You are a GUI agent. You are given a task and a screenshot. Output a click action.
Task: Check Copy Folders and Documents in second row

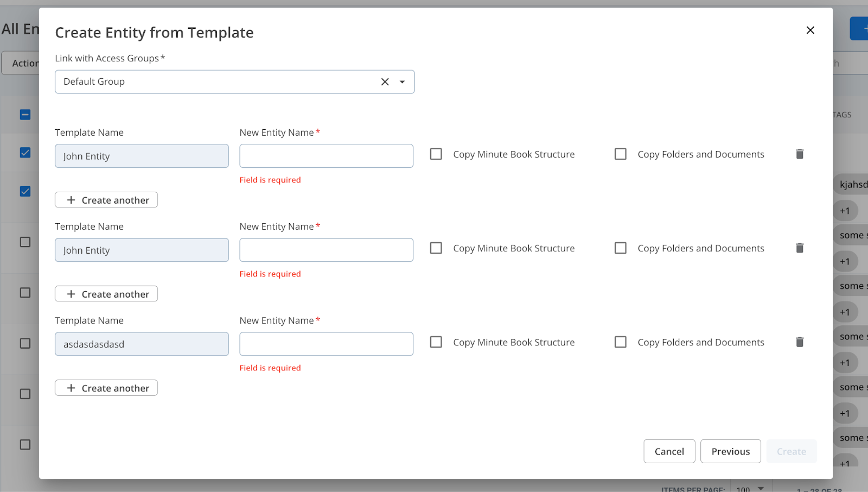coord(621,248)
